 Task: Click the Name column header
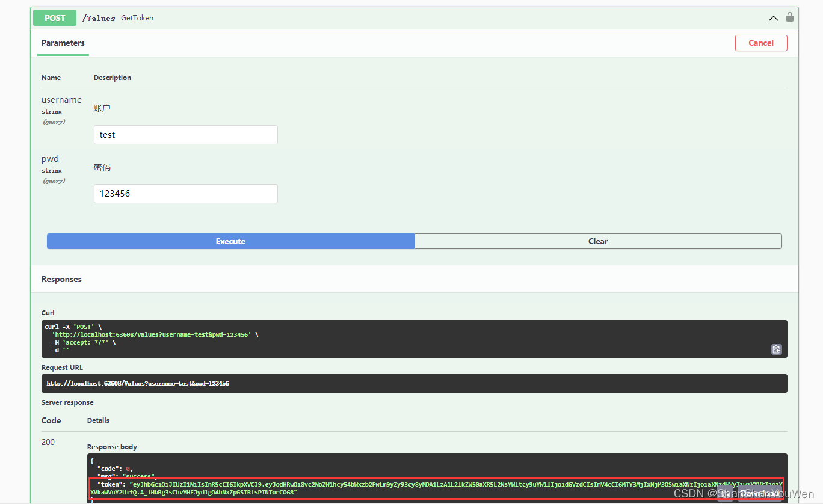tap(50, 77)
